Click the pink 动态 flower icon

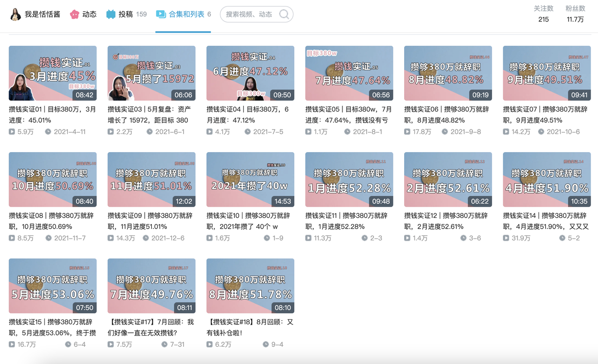[x=74, y=14]
